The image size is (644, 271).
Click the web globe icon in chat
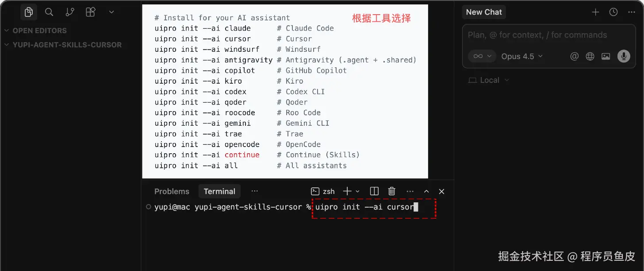pos(590,56)
